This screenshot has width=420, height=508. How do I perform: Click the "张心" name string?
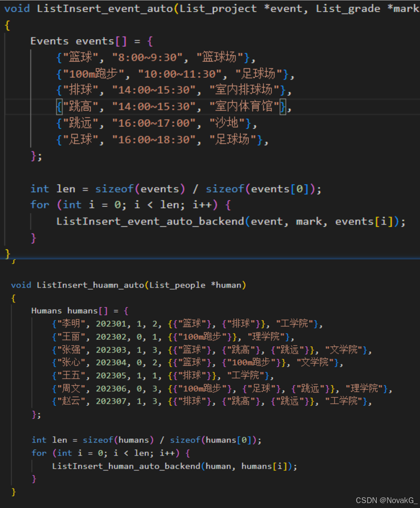tap(71, 362)
